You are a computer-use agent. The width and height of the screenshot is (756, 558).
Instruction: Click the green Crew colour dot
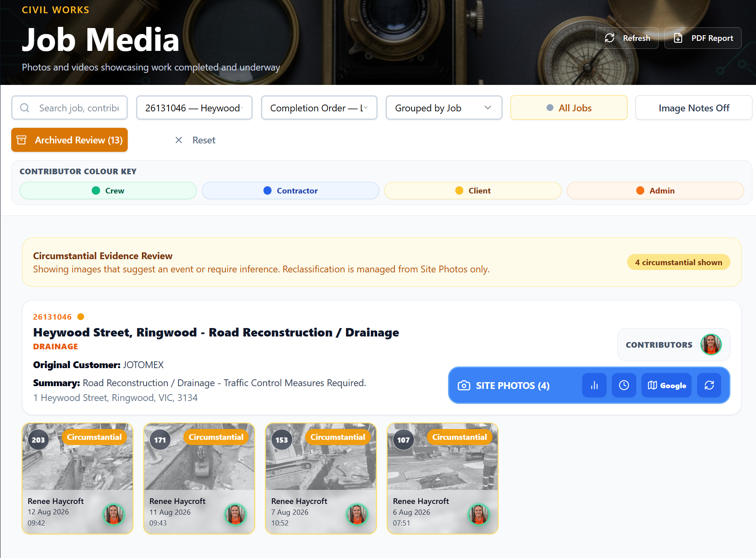(96, 191)
